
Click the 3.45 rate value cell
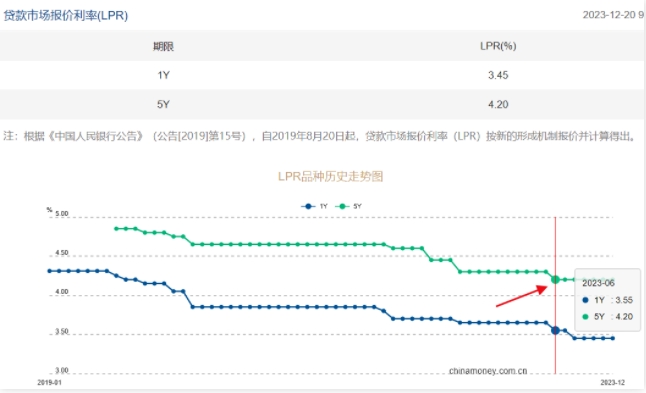(498, 75)
